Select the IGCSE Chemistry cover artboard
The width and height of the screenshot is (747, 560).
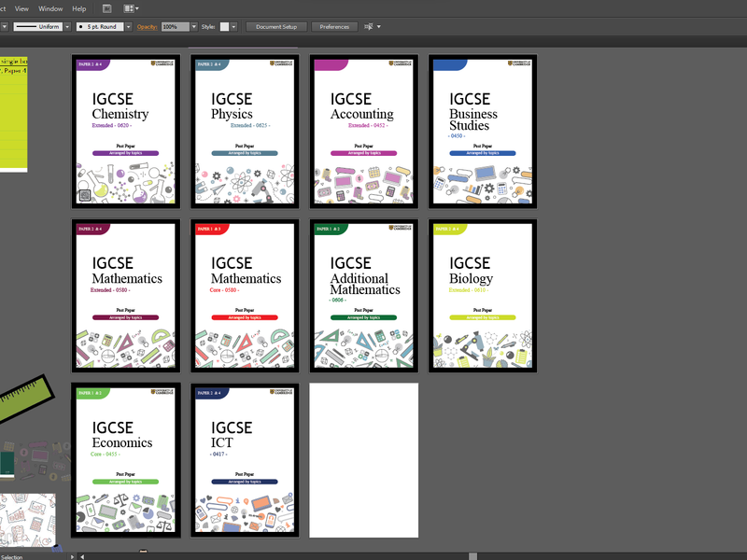125,131
